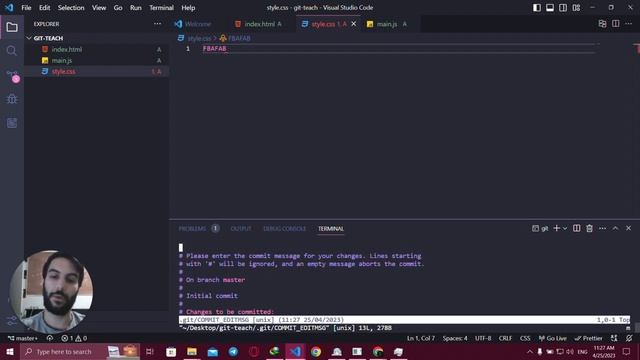This screenshot has height=360, width=640.
Task: Click Ln 1, Col 7 cursor position
Action: pos(421,338)
